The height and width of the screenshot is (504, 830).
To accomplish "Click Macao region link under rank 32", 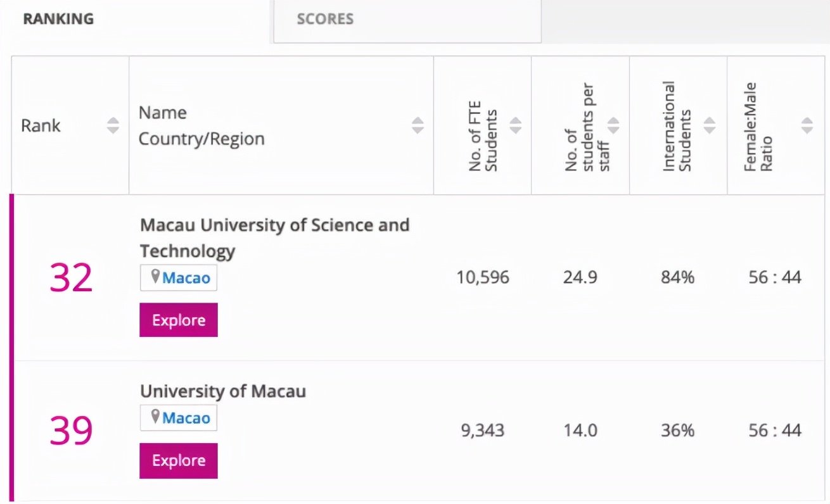I will point(186,278).
